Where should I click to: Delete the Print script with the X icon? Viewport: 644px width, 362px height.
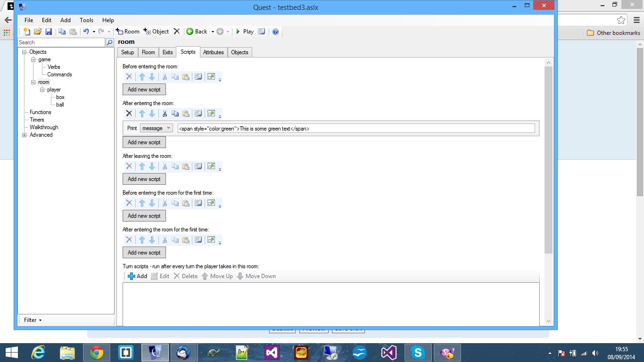[x=129, y=113]
